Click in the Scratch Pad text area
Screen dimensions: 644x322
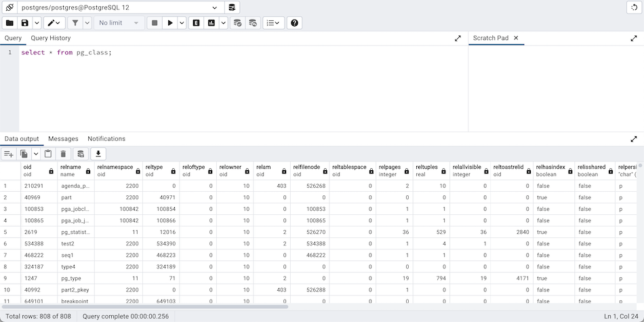556,88
